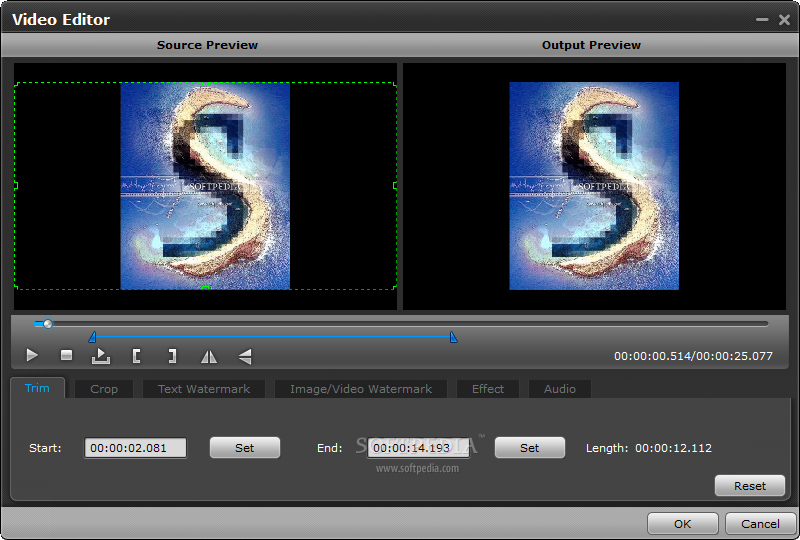Cancel the video editing dialog

760,524
